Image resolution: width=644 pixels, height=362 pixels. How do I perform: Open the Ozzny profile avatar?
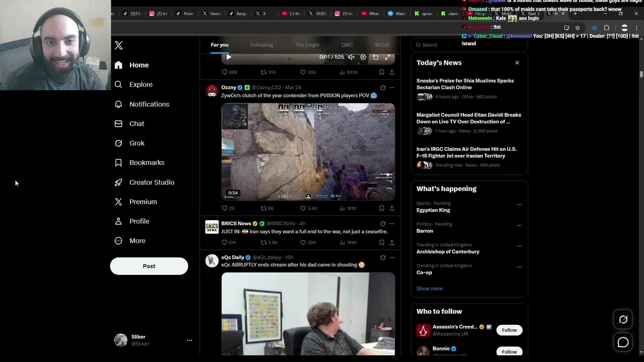click(212, 91)
